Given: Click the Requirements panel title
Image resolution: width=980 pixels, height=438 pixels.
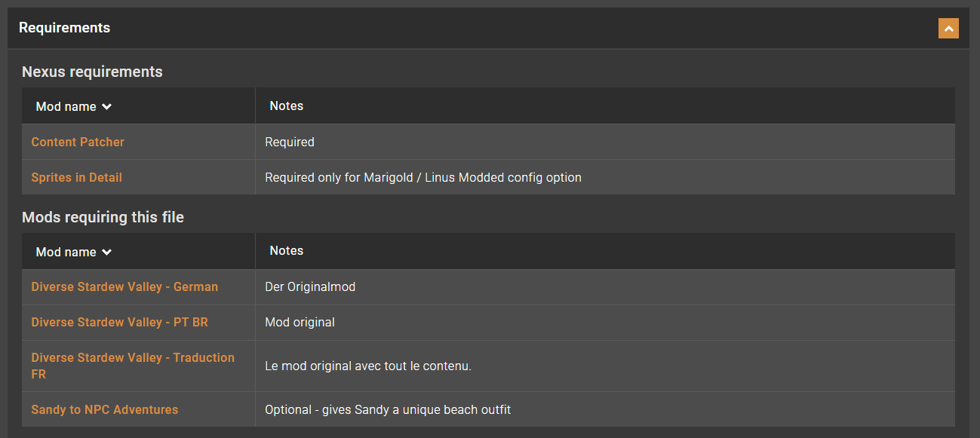Looking at the screenshot, I should [x=65, y=28].
